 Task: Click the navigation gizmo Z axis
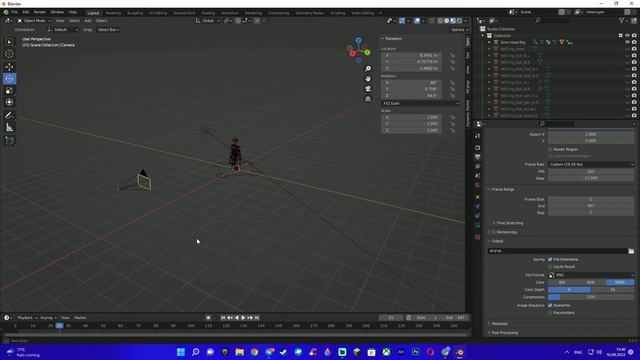point(358,40)
